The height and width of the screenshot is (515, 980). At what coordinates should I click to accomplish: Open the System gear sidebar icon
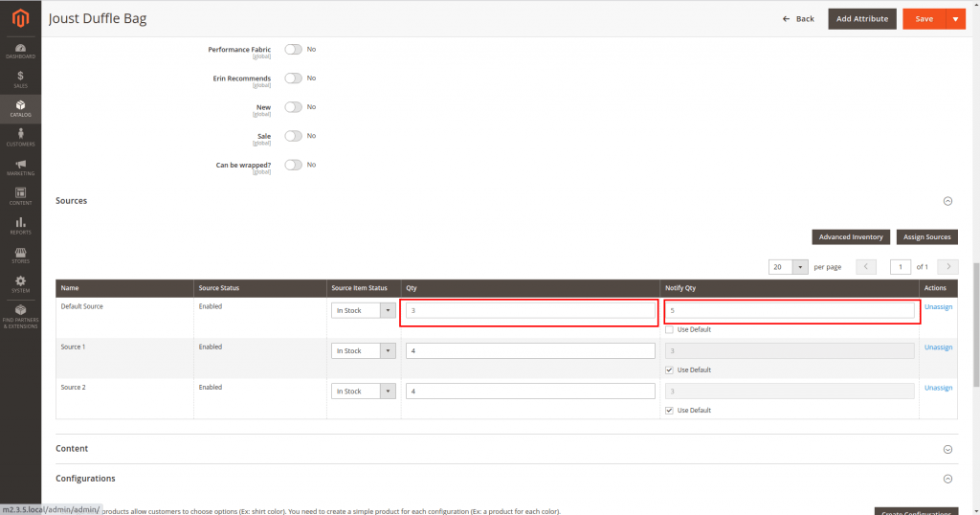click(20, 284)
